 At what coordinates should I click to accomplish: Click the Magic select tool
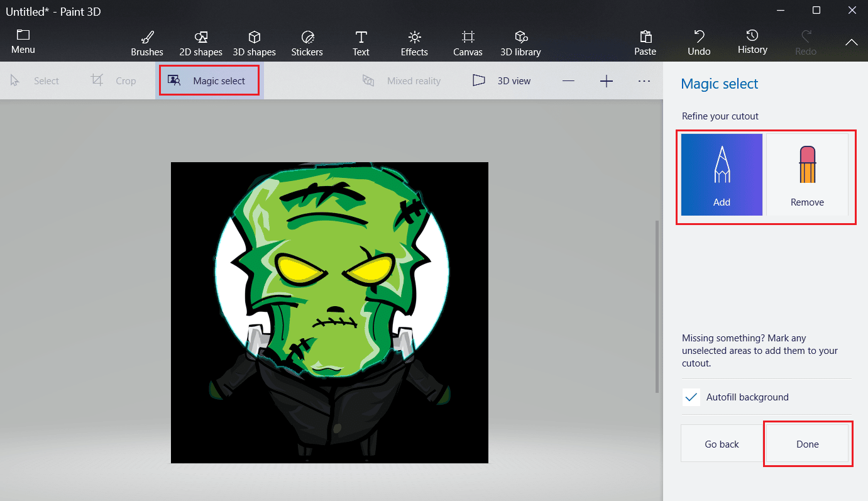pyautogui.click(x=209, y=80)
